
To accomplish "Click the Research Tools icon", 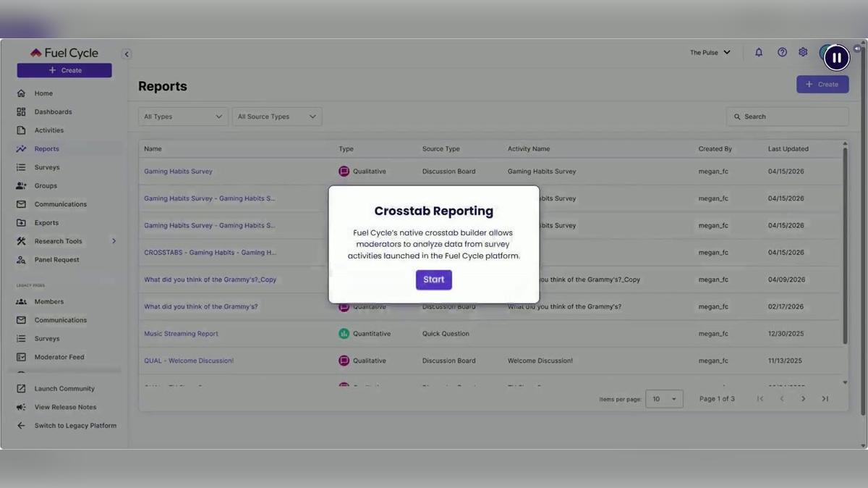I will pyautogui.click(x=21, y=241).
